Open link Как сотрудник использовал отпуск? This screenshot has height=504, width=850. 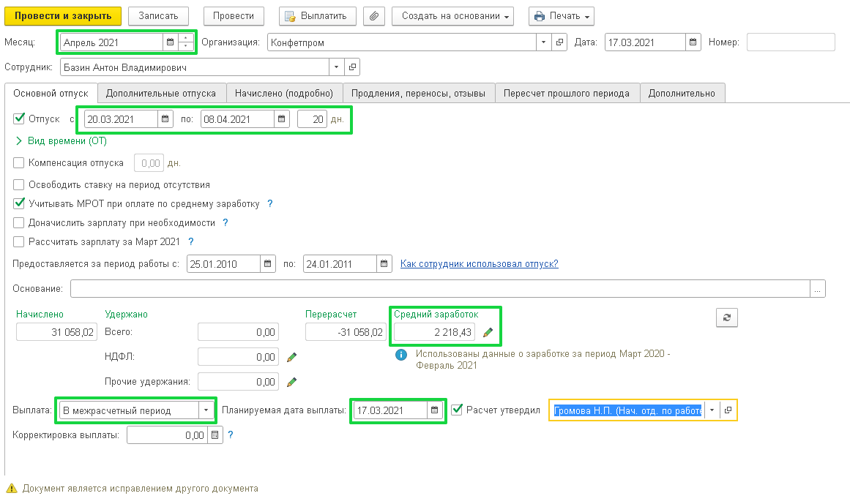click(479, 263)
